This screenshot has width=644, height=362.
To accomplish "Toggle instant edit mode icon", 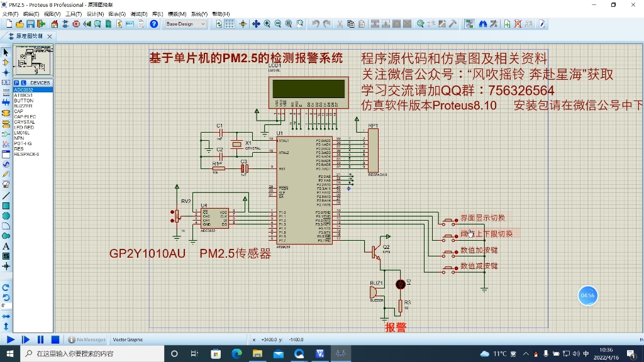I will (541, 24).
